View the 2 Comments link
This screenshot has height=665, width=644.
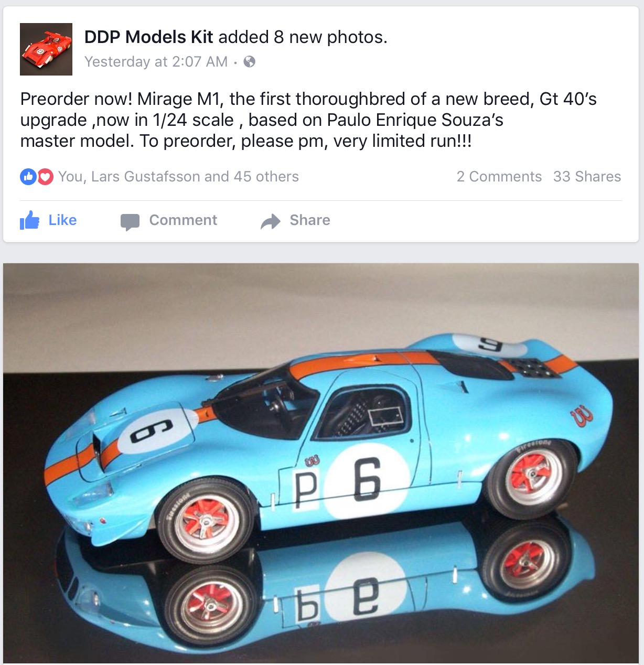click(x=499, y=177)
